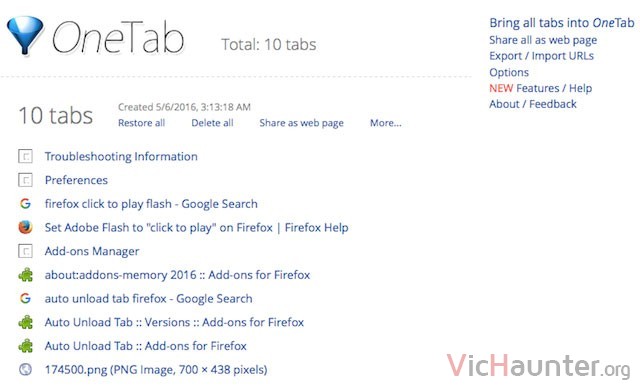Click the blank page icon beside Preferences
Viewport: 640px width, 386px height.
tap(25, 180)
